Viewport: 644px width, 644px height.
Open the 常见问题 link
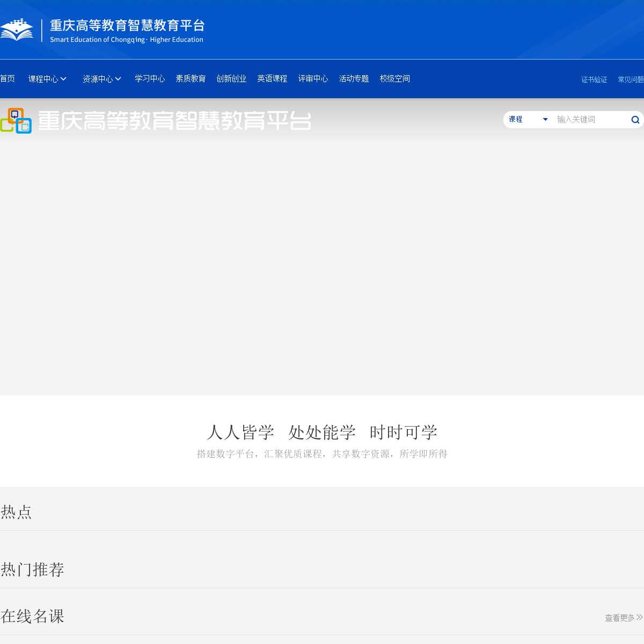point(631,79)
